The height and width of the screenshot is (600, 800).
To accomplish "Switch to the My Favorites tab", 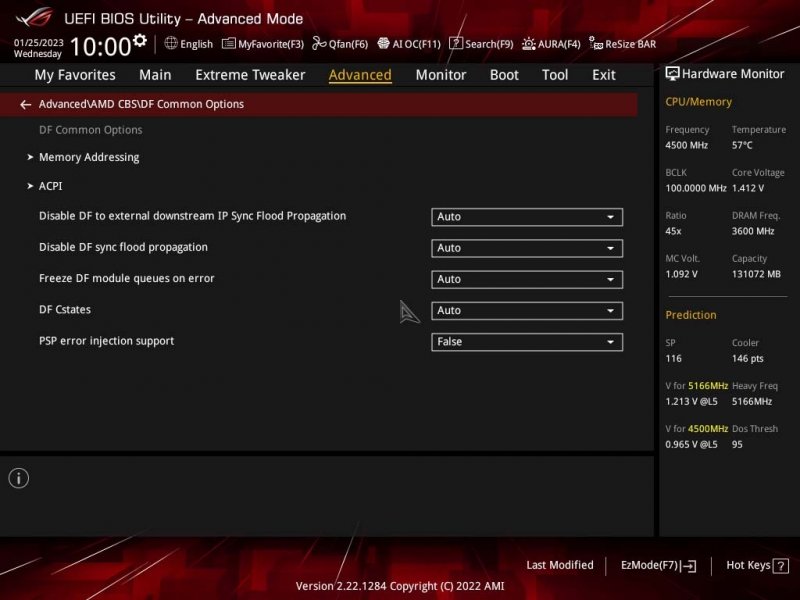I will [75, 75].
